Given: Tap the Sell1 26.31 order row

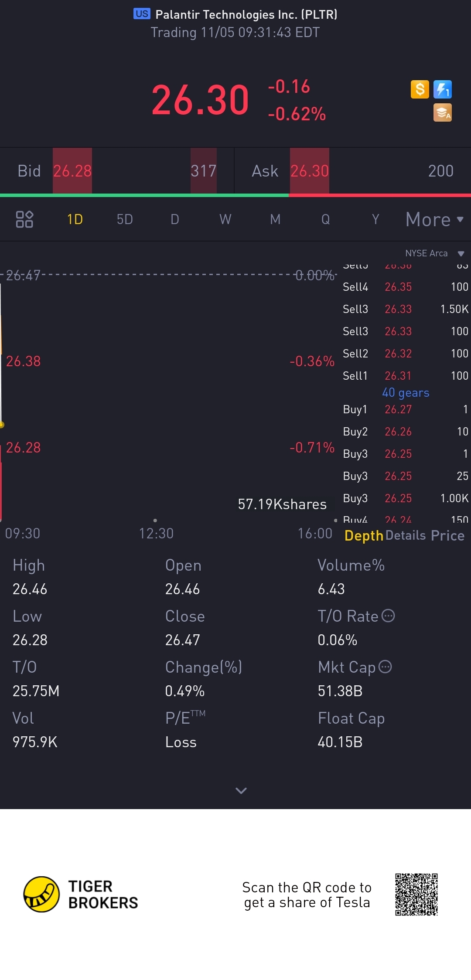Looking at the screenshot, I should pos(405,376).
